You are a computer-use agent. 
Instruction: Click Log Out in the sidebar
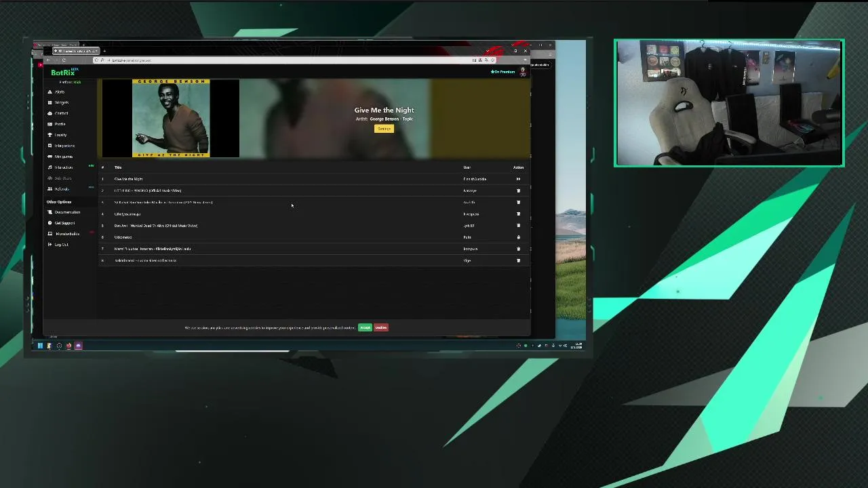pyautogui.click(x=58, y=245)
